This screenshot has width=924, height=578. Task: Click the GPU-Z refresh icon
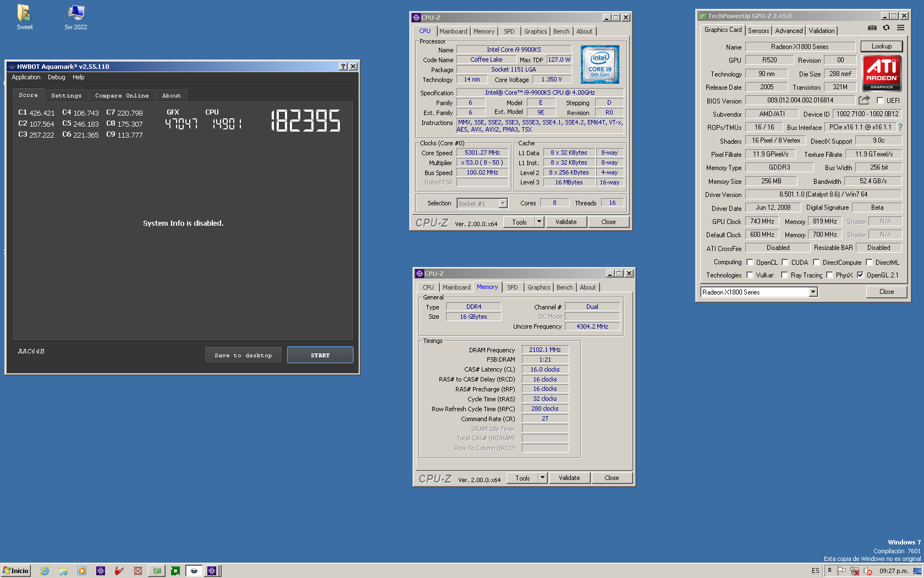(x=886, y=28)
